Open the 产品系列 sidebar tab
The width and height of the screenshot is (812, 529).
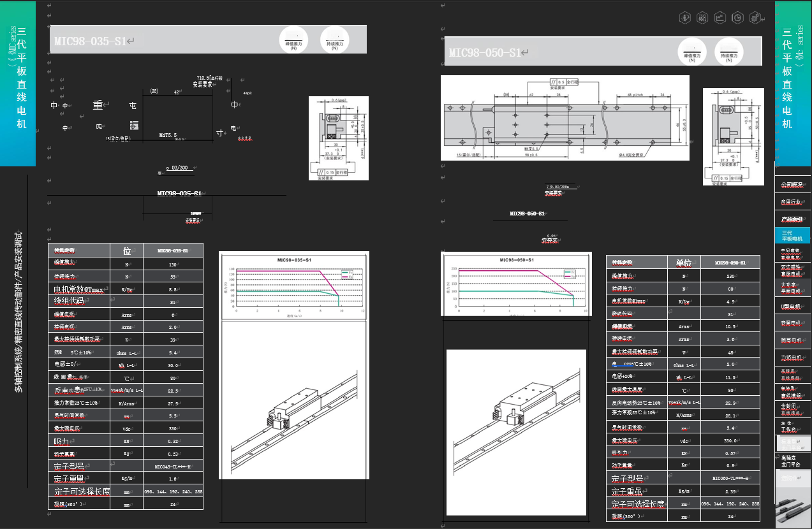792,219
